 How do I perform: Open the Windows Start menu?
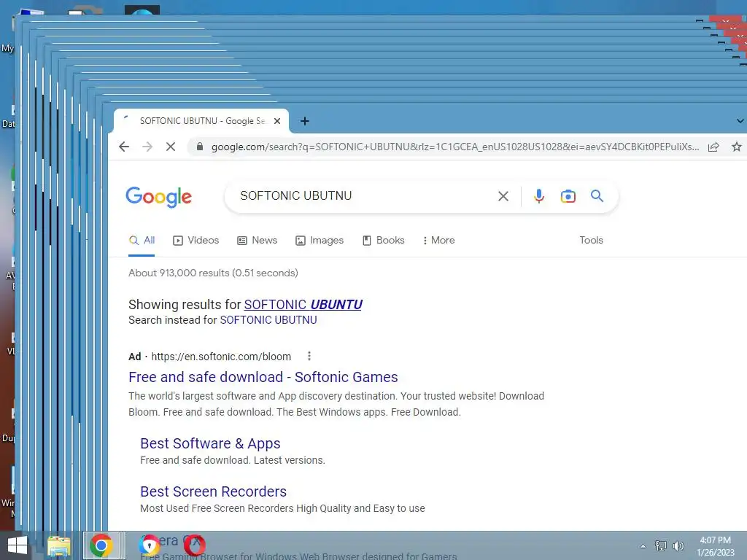(x=18, y=545)
